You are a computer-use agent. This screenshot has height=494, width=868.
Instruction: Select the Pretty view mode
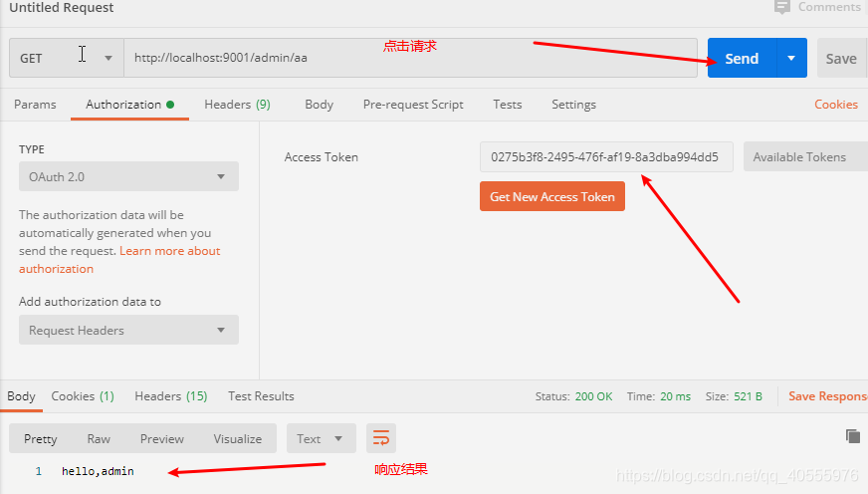(41, 438)
